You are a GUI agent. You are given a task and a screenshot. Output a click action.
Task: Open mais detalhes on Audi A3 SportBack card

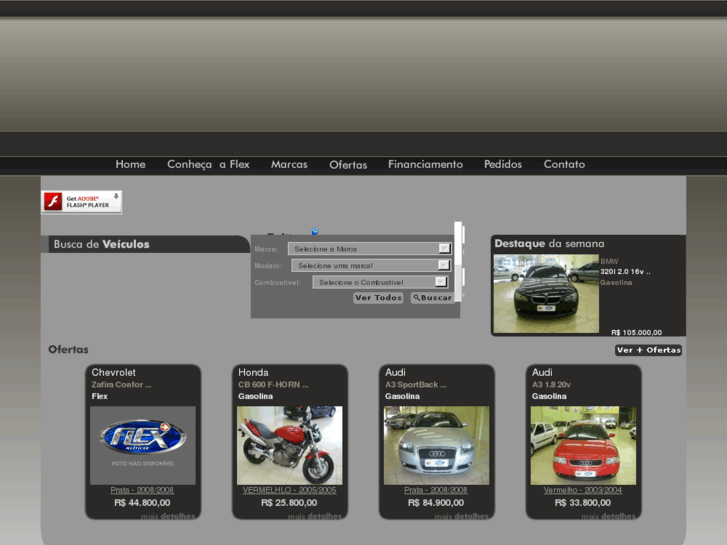pyautogui.click(x=461, y=516)
